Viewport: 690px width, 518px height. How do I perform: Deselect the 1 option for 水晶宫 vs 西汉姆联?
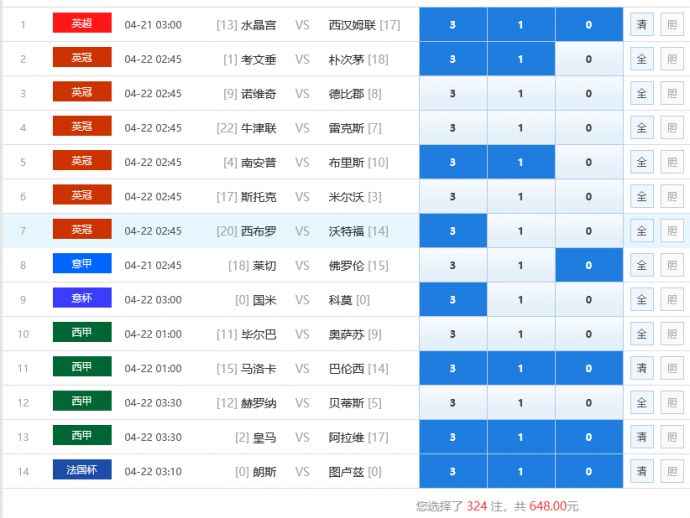pyautogui.click(x=520, y=24)
